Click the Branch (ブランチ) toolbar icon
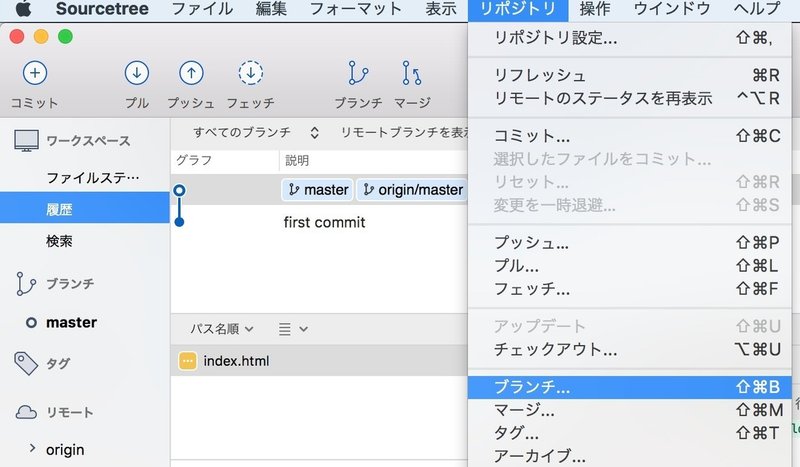Screen dimensions: 800x467 point(358,73)
